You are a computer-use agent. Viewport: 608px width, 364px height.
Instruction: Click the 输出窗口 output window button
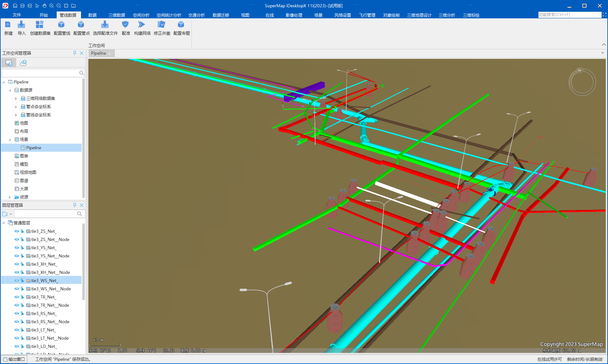pyautogui.click(x=14, y=359)
